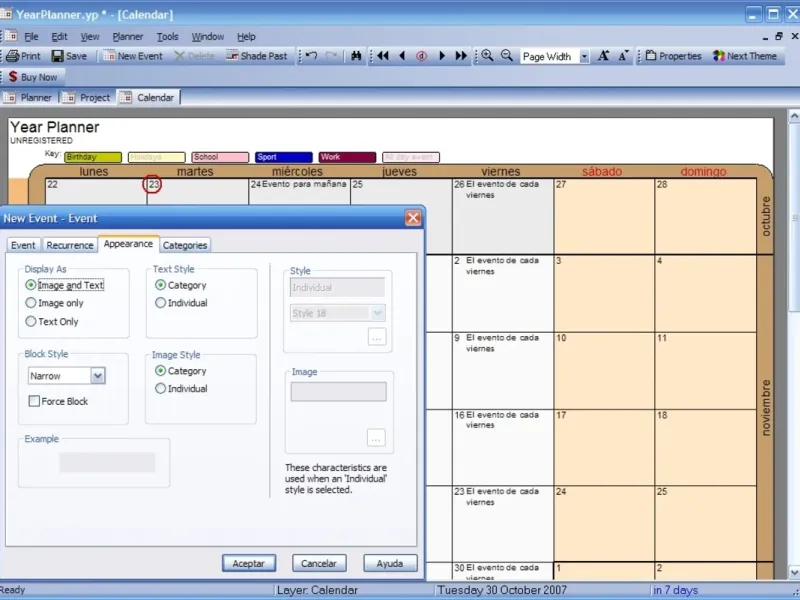
Task: Click the Cancelar button
Action: point(319,564)
